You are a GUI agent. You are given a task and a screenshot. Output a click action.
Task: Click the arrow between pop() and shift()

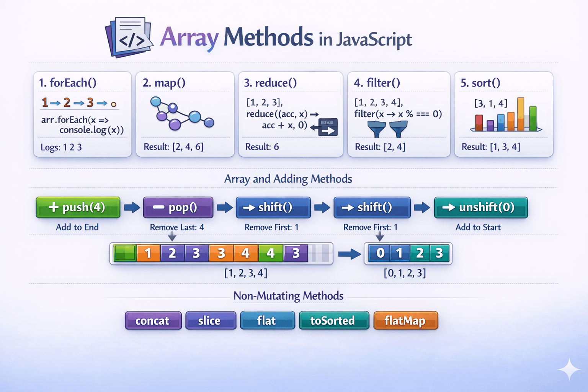click(x=224, y=207)
